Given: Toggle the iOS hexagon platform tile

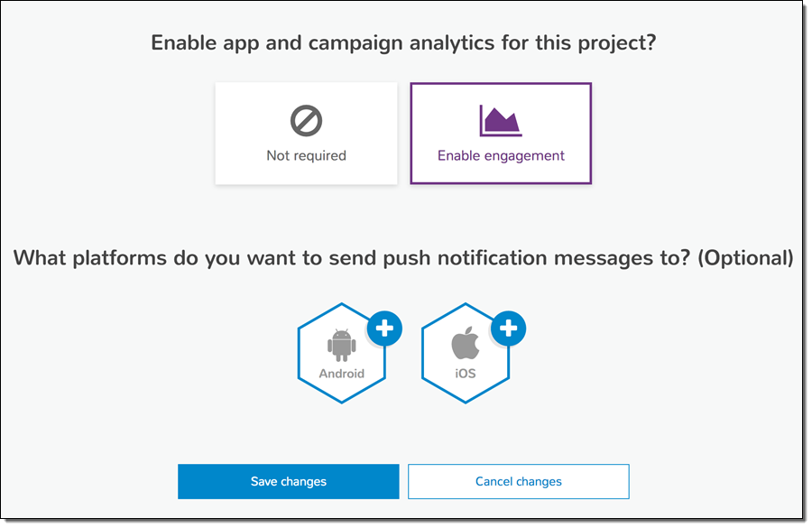Looking at the screenshot, I should 465,354.
